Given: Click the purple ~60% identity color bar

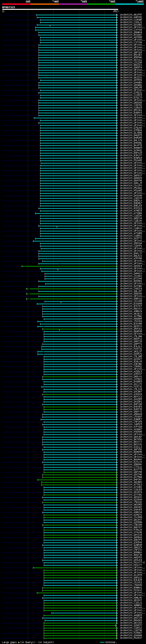Looking at the screenshot, I should point(73,4).
